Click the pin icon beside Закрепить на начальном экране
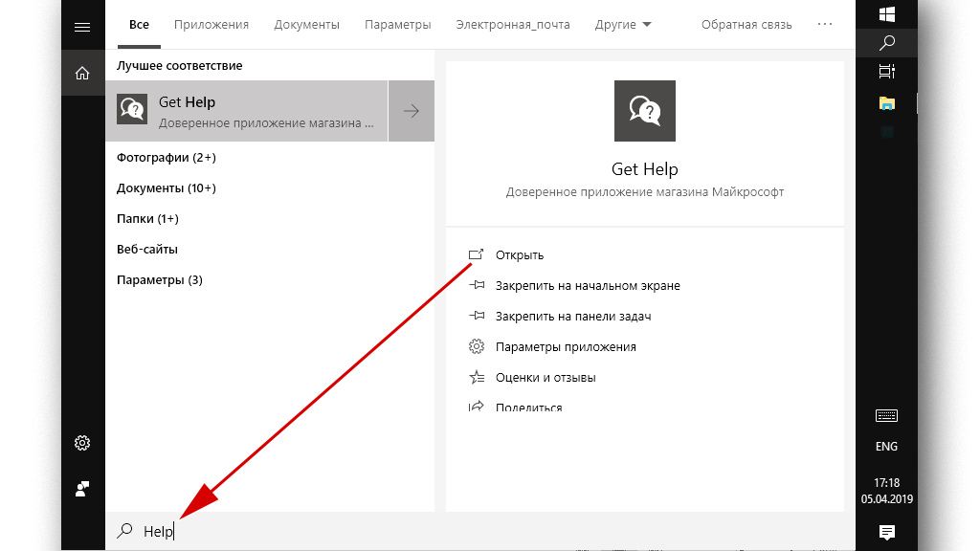The height and width of the screenshot is (551, 980). coord(477,285)
